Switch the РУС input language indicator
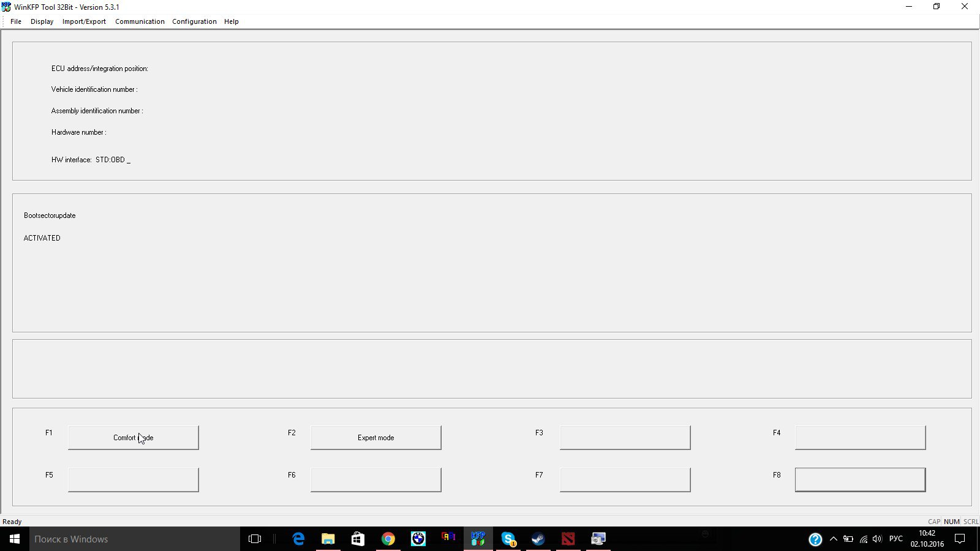This screenshot has height=551, width=980. (896, 539)
